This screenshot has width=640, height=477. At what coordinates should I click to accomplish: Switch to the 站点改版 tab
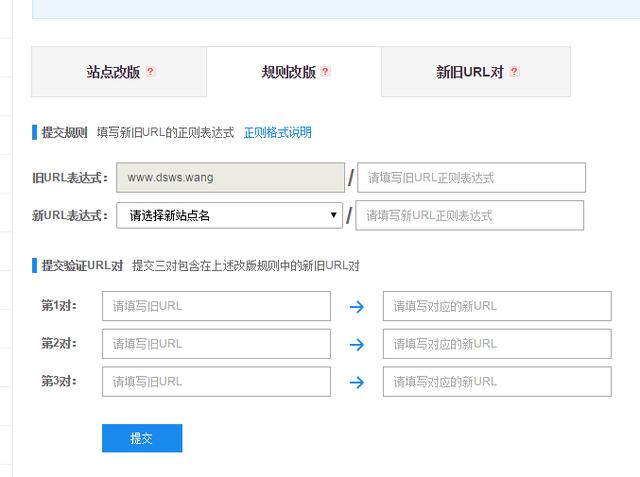click(x=113, y=72)
